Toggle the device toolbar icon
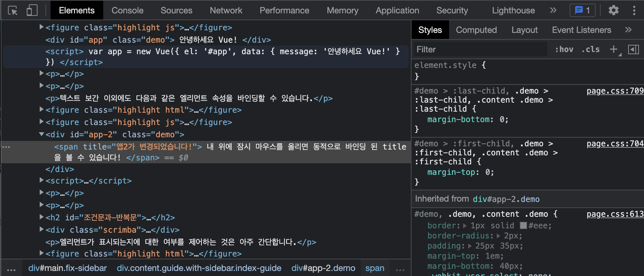644x276 pixels. tap(32, 10)
